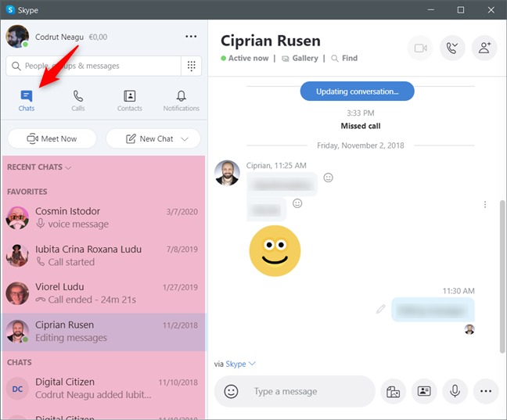Switch to the Calls tab
507x420 pixels.
(78, 101)
